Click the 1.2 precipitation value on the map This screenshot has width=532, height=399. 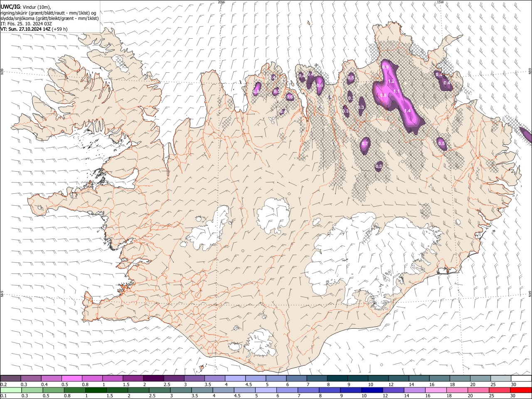point(391,81)
